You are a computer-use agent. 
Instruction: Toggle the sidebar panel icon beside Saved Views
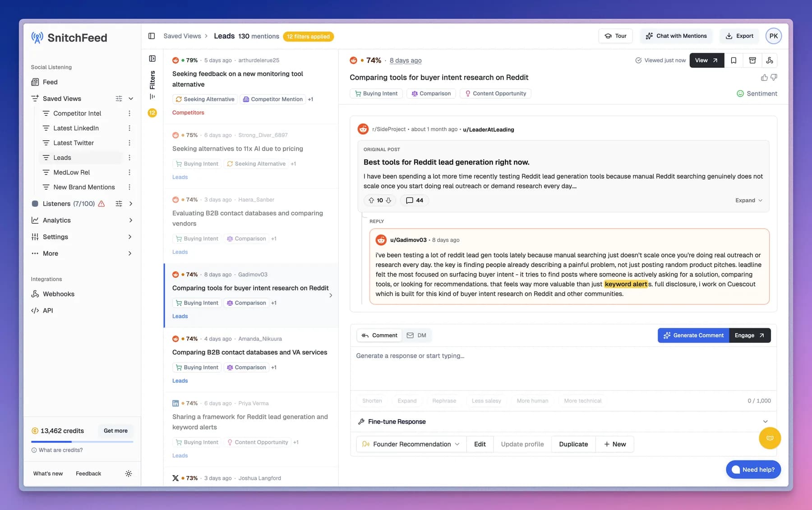coord(152,36)
